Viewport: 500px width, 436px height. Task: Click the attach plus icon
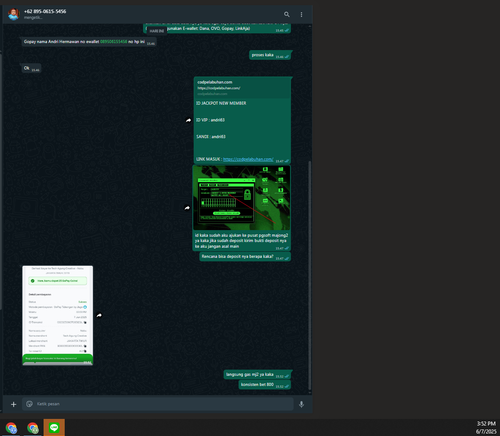pos(13,404)
